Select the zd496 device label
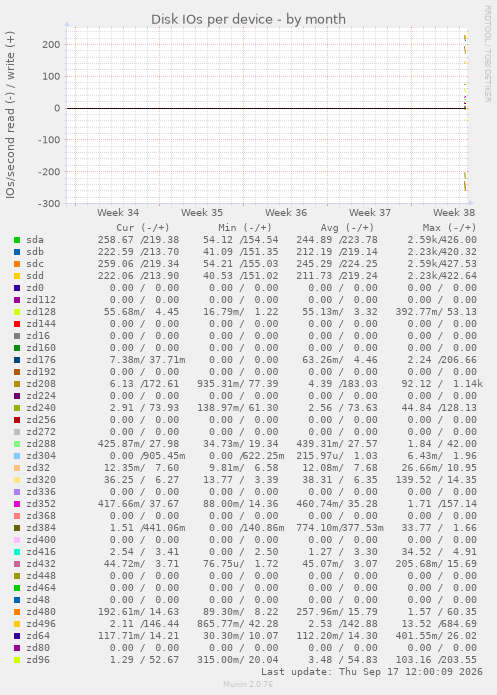 (41, 624)
